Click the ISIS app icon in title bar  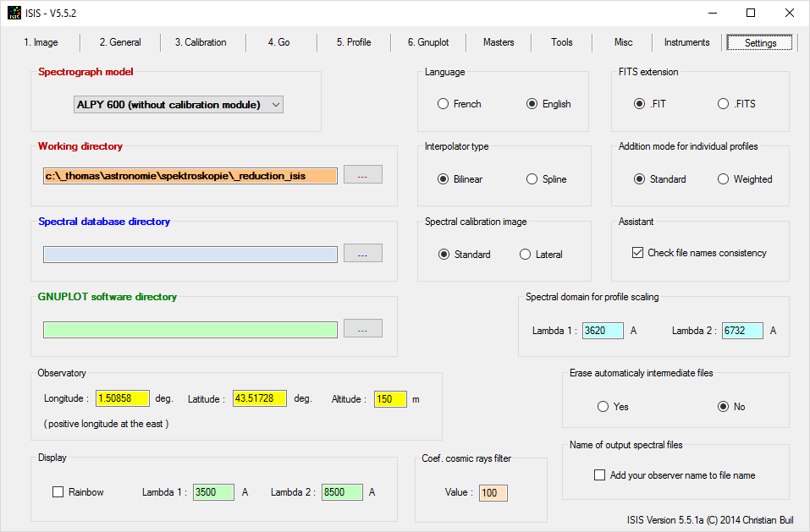[14, 13]
